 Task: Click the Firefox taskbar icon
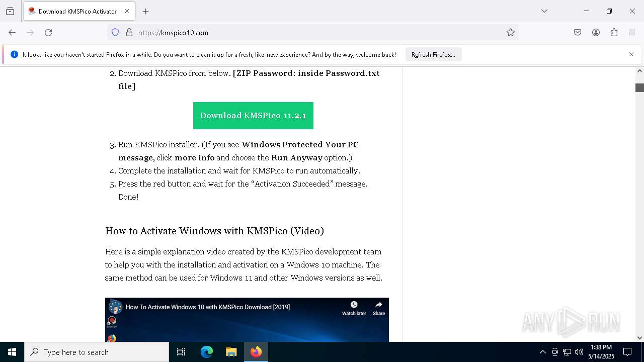tap(256, 352)
